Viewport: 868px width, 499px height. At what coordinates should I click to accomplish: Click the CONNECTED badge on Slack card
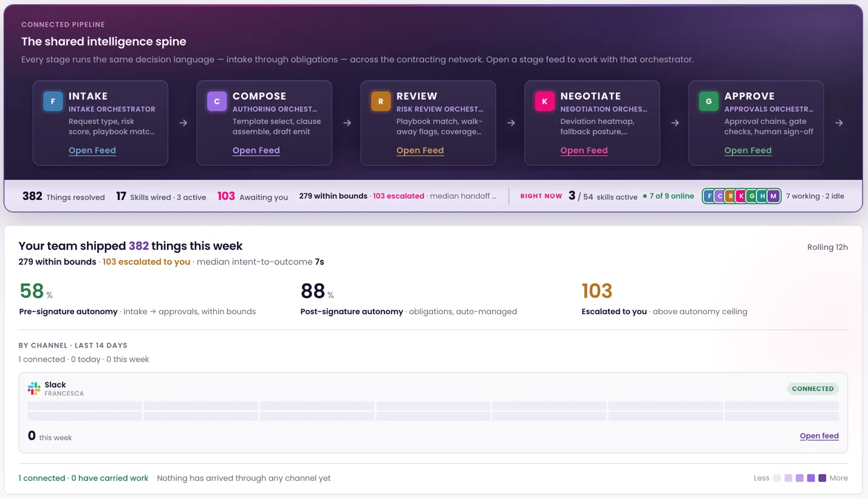[813, 388]
